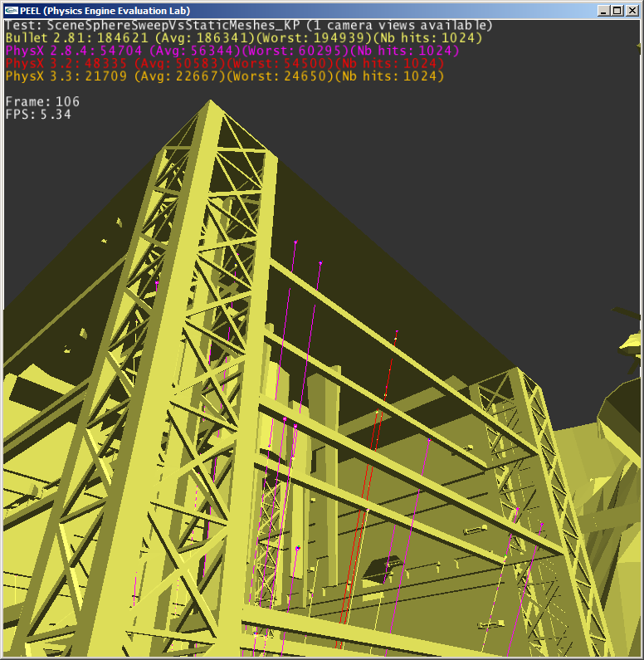Click the PhysX 3.2 results line

[225, 64]
